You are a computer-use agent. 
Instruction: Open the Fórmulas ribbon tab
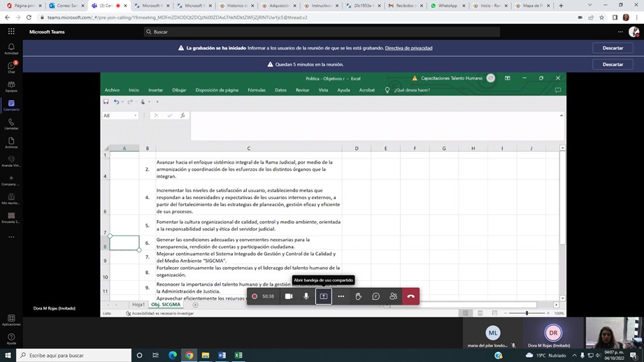pyautogui.click(x=257, y=90)
